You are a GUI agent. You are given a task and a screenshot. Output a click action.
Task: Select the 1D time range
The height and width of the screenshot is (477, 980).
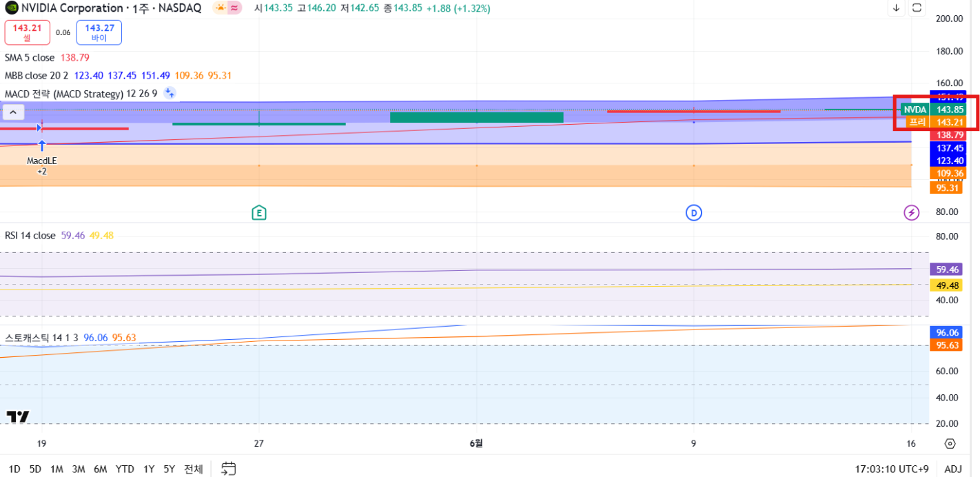tap(14, 469)
